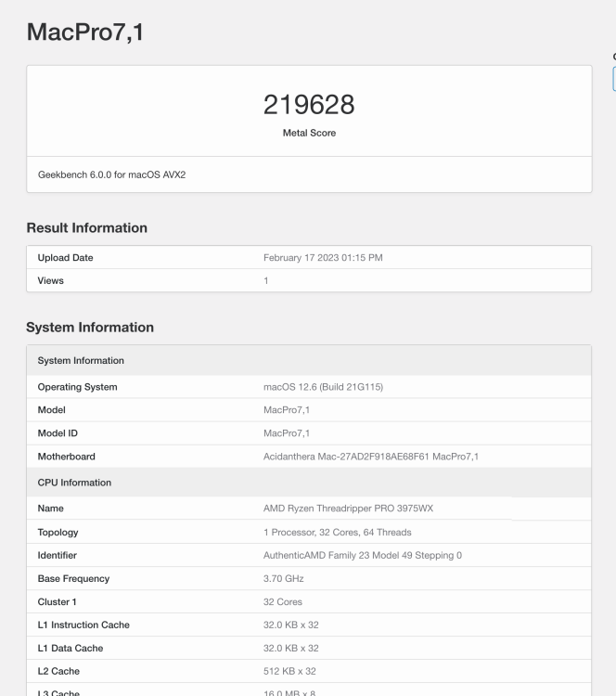Click the CPU Information table header
616x696 pixels.
tap(309, 483)
